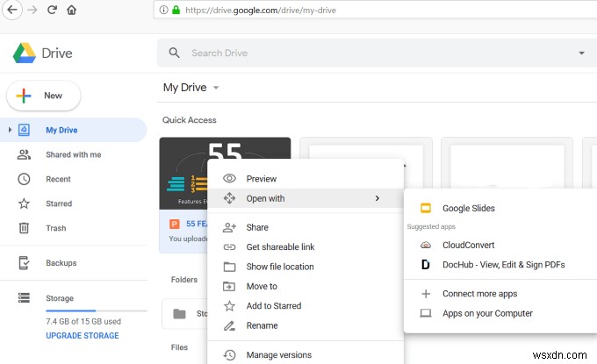Select Preview in the context menu
The width and height of the screenshot is (597, 364).
click(x=306, y=178)
